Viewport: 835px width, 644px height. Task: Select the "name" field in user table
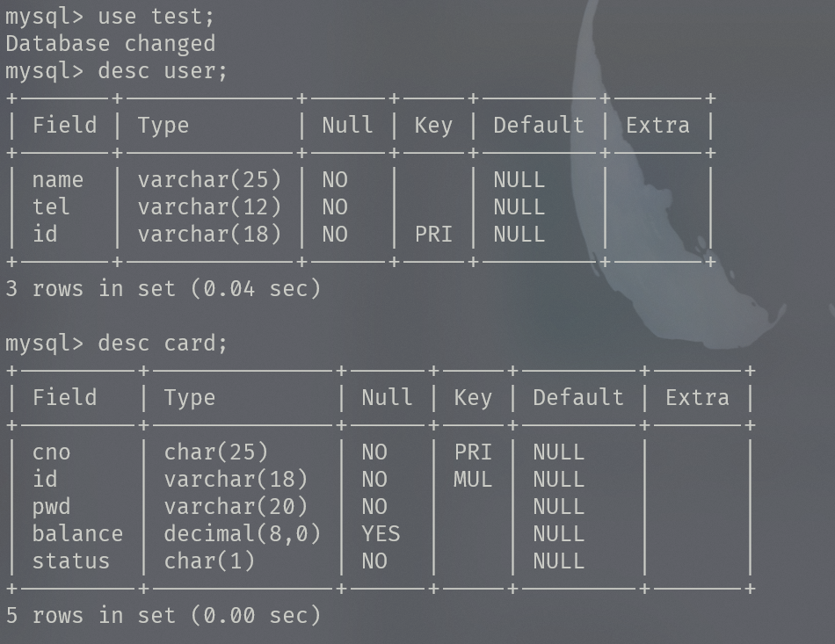(58, 179)
